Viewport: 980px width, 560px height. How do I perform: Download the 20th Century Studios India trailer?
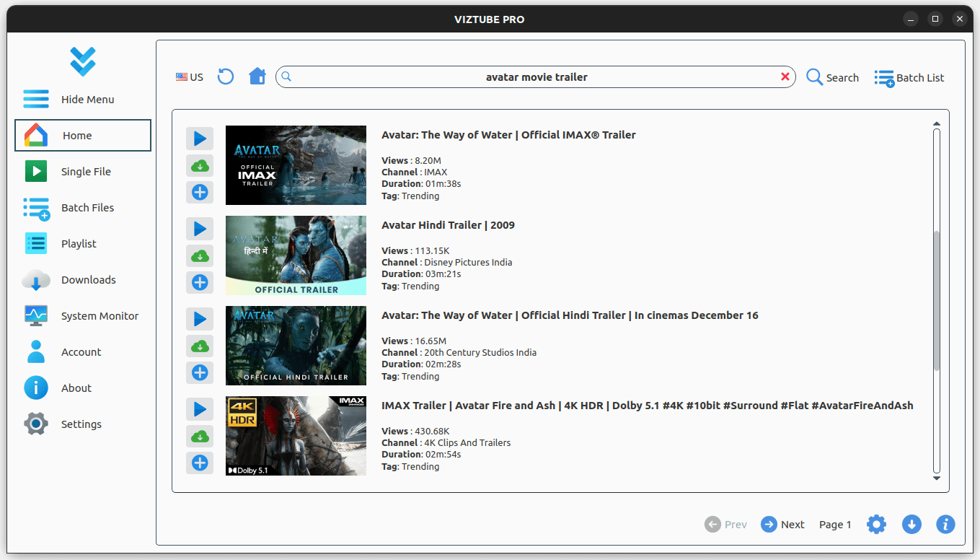tap(200, 346)
